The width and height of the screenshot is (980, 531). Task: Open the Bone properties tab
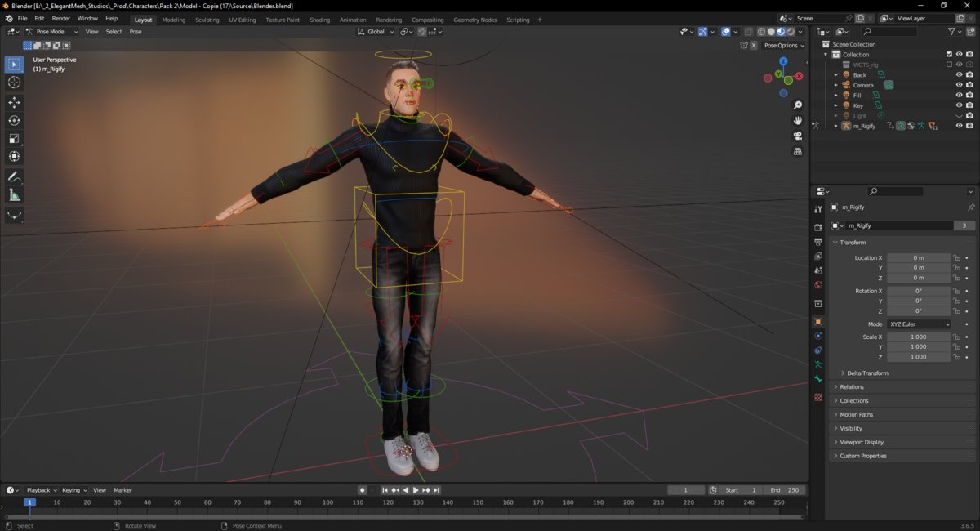[818, 379]
